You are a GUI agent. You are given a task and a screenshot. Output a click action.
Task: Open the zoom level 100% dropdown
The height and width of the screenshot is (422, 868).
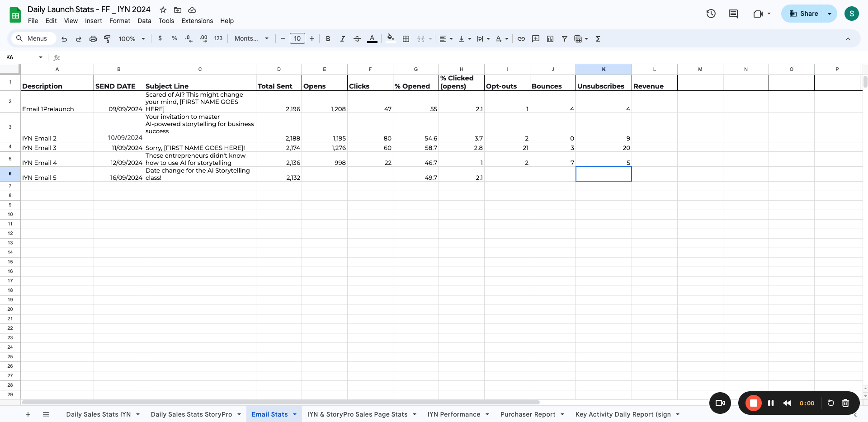132,39
